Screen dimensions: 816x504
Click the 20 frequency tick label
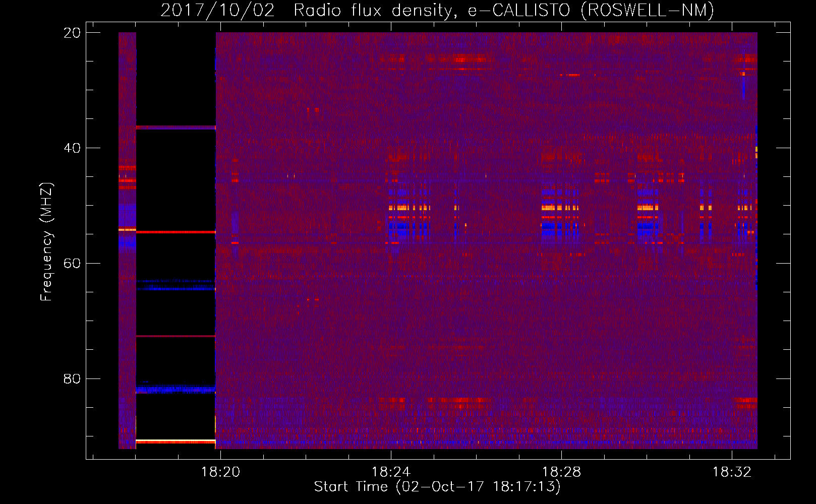(72, 33)
